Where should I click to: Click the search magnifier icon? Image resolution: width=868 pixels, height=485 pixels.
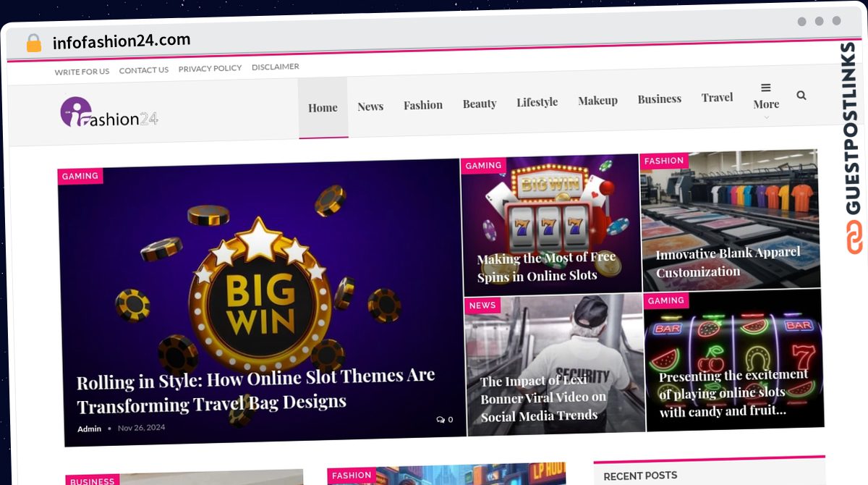[x=801, y=96]
